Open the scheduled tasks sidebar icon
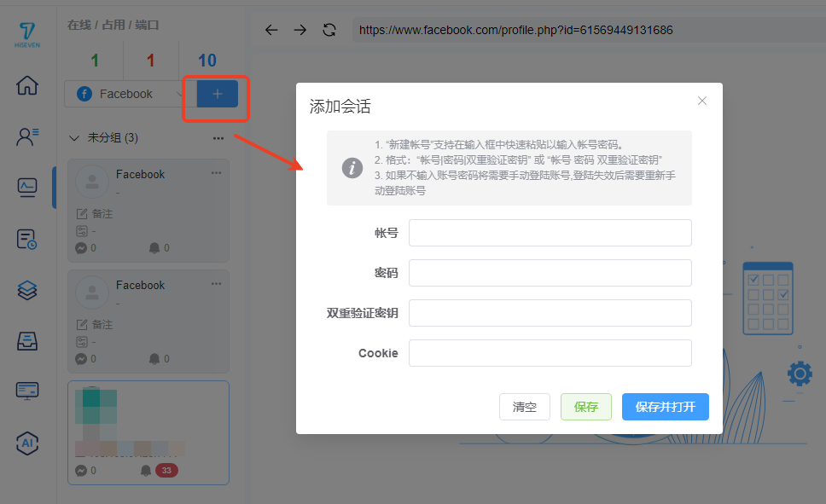The image size is (826, 504). click(x=27, y=239)
